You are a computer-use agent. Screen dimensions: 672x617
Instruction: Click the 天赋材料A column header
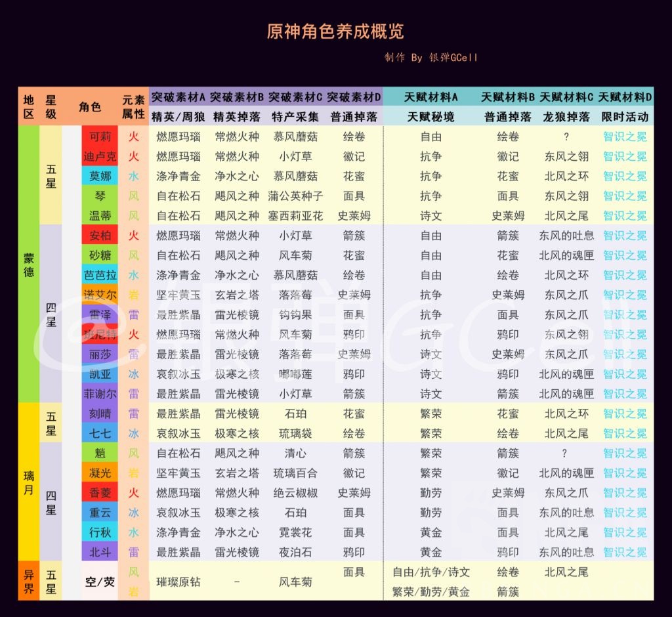pos(430,97)
